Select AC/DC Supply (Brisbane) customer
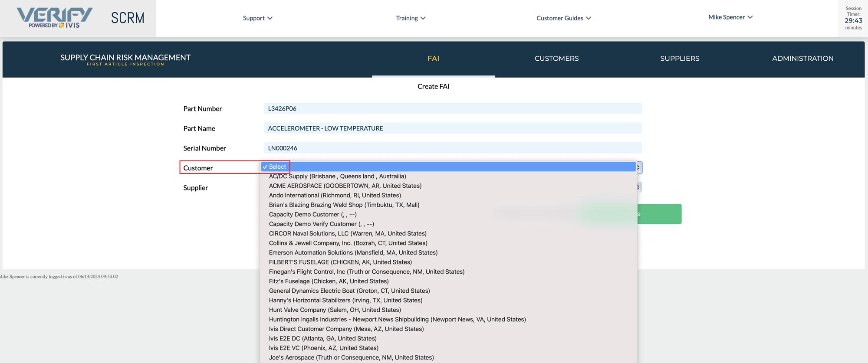 449,176
